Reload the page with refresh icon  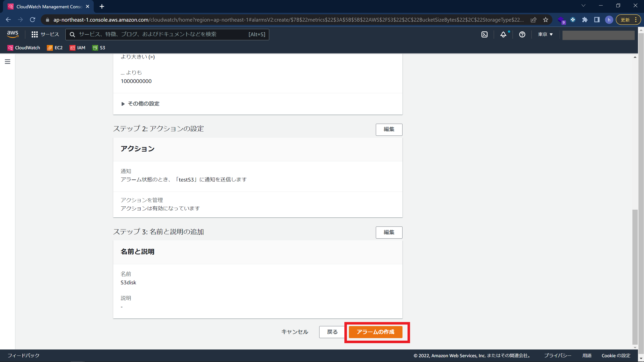point(32,20)
